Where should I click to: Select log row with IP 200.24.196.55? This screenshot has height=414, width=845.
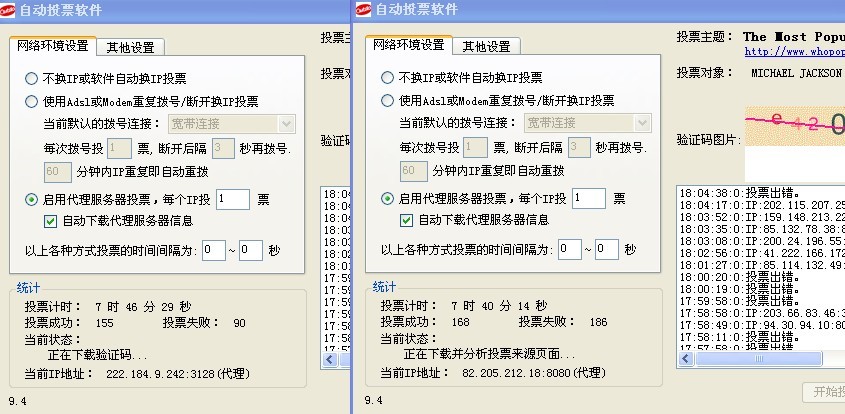[x=762, y=241]
